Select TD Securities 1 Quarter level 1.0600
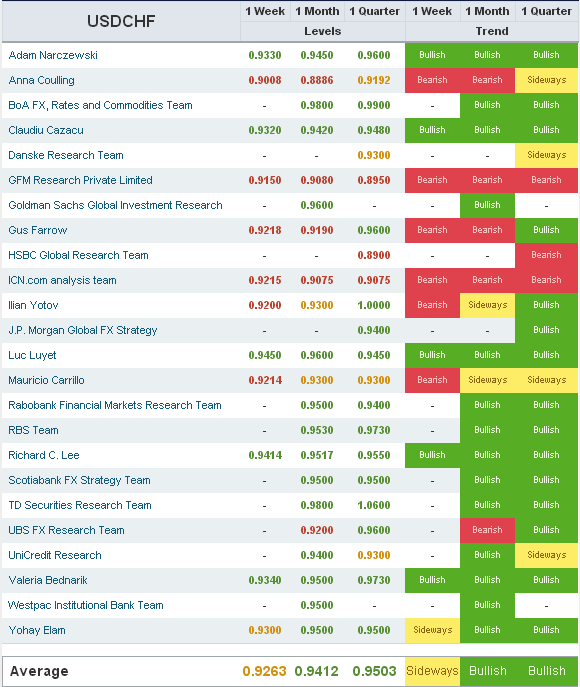The width and height of the screenshot is (580, 687). pyautogui.click(x=374, y=505)
